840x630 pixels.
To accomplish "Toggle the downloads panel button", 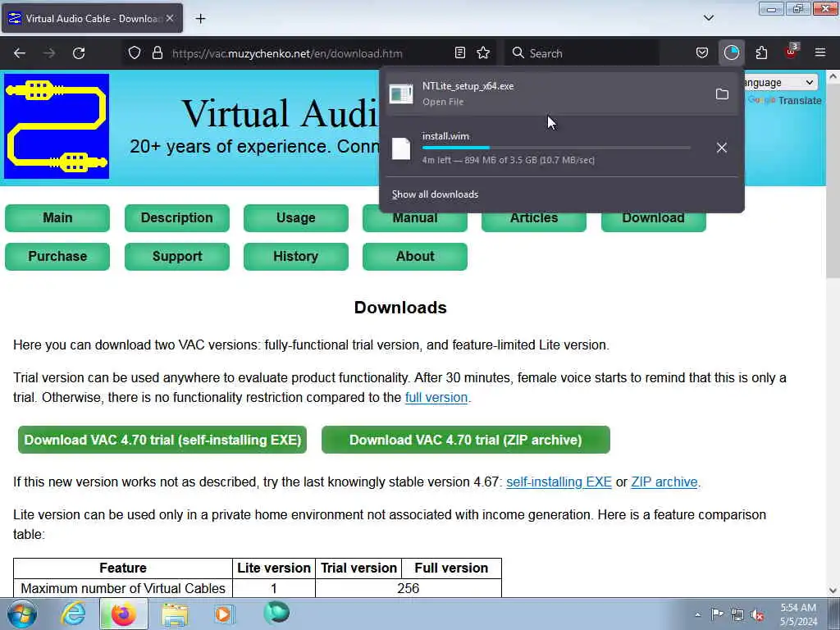I will click(731, 52).
